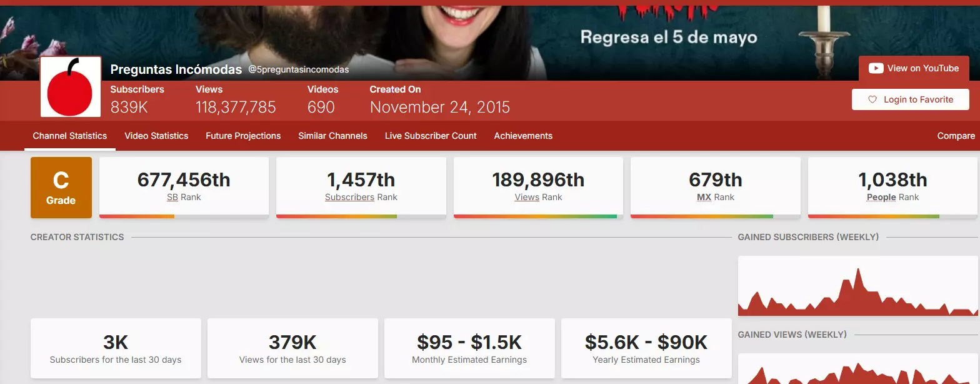980x384 pixels.
Task: Follow the underlined Subscribers link in rank card
Action: pos(349,197)
